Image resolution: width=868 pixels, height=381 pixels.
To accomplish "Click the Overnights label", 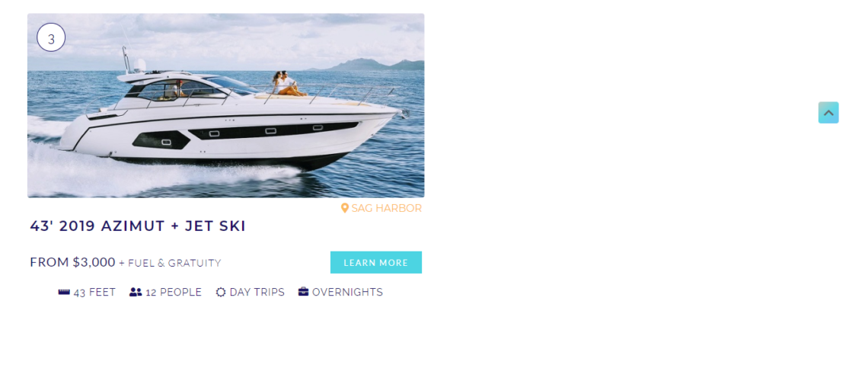I will [348, 293].
